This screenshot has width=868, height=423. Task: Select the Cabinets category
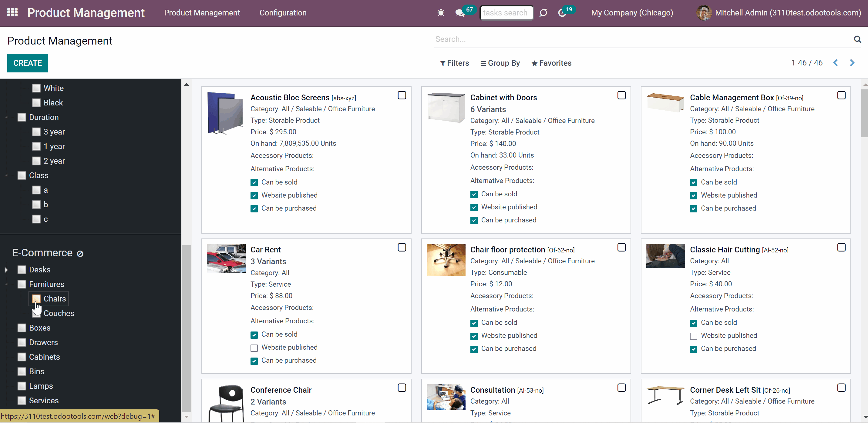point(45,357)
